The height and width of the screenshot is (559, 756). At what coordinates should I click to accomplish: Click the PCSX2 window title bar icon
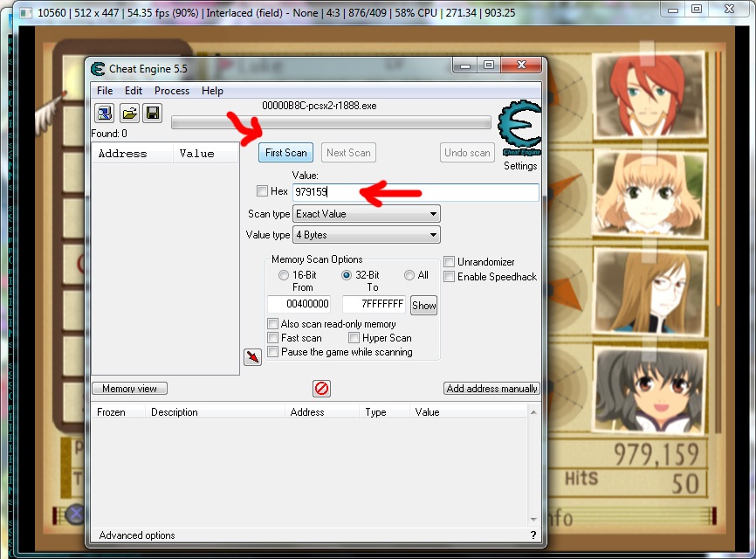click(x=26, y=12)
